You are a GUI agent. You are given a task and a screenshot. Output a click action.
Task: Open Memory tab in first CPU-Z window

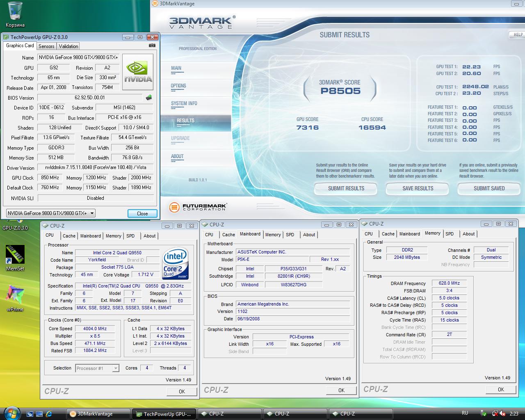(x=114, y=236)
